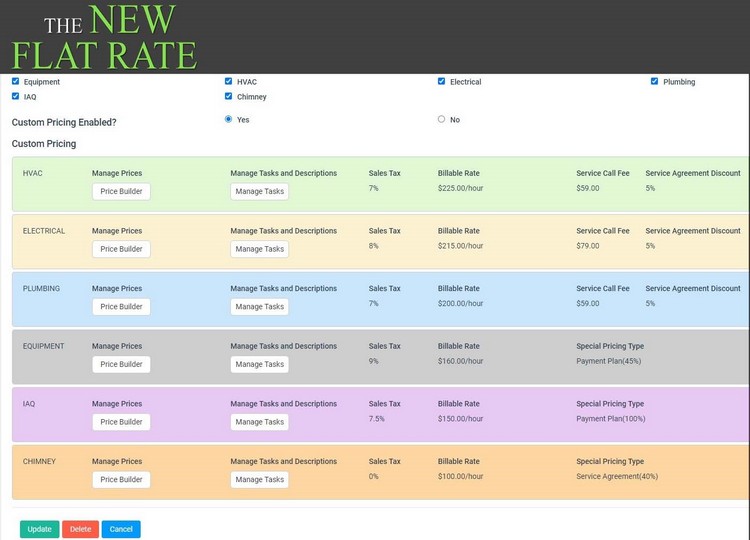
Task: Click the ELECTRICAL row label
Action: pyautogui.click(x=44, y=231)
